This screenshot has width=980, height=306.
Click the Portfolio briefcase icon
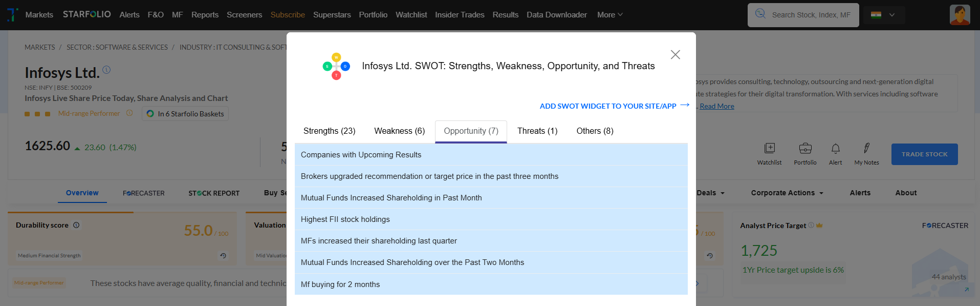click(x=805, y=149)
